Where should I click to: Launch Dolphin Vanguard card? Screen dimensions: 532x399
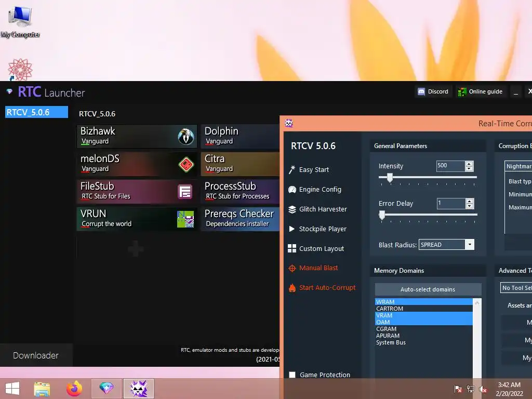240,136
